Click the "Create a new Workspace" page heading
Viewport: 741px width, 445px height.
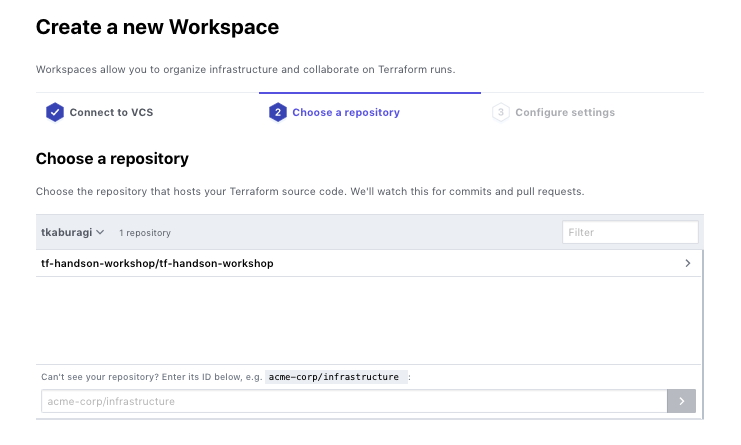pos(157,27)
